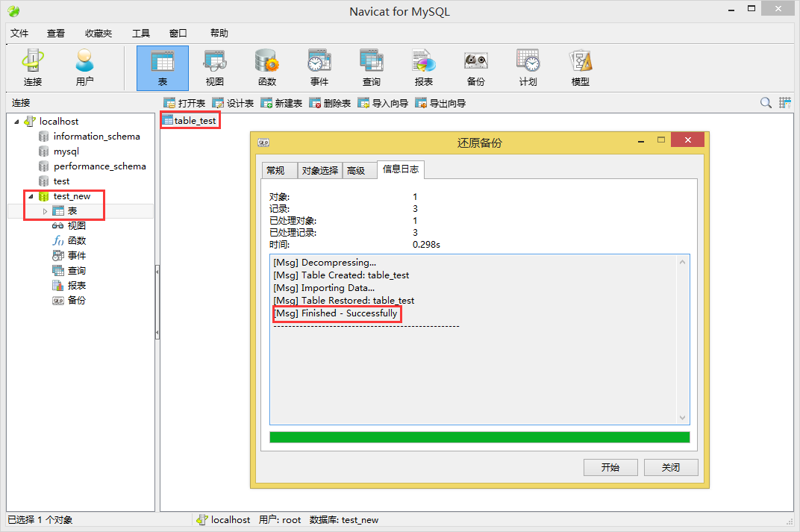Collapse the test_new database node
Viewport: 800px width, 532px height.
click(x=31, y=196)
